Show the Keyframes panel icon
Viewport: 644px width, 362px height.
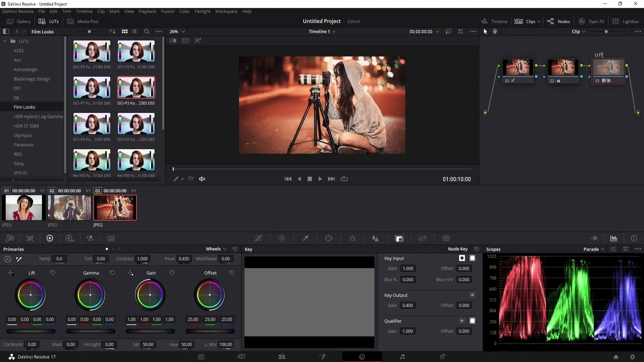click(x=594, y=238)
